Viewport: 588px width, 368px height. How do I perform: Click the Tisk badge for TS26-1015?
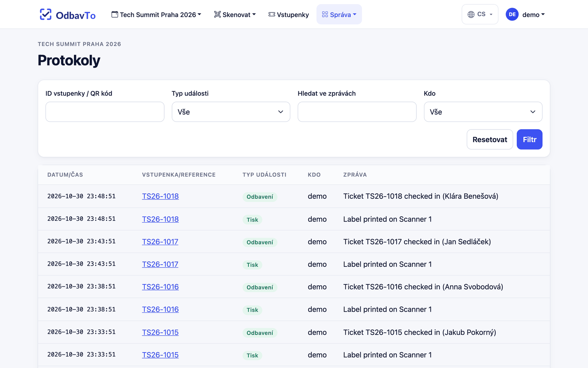click(x=252, y=355)
